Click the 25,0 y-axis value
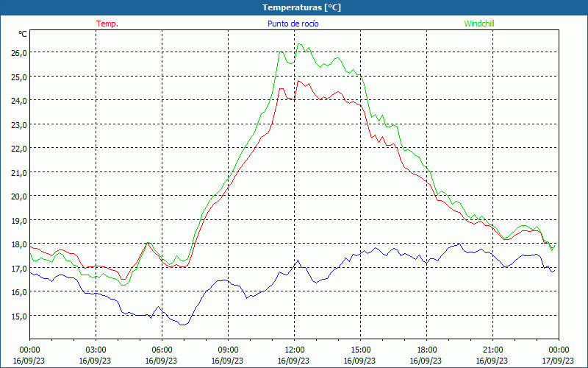Image resolution: width=588 pixels, height=368 pixels. point(19,77)
